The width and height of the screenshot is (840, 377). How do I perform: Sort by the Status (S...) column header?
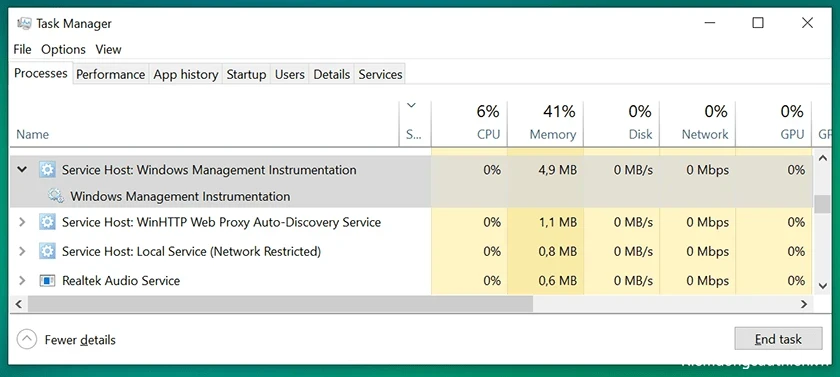[x=415, y=123]
